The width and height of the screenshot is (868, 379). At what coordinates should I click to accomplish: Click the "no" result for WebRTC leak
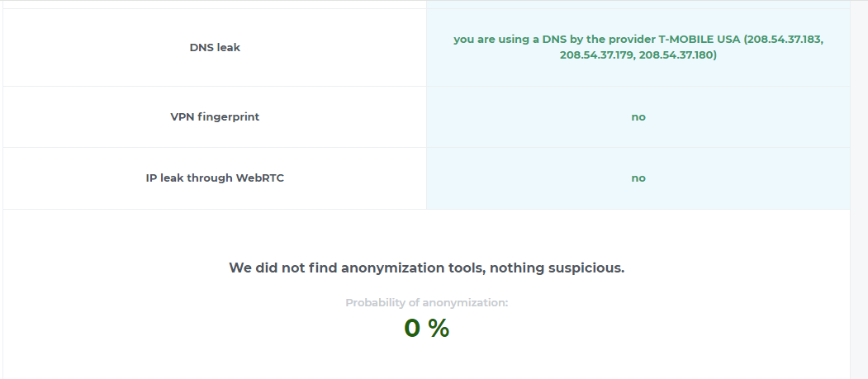click(x=638, y=178)
